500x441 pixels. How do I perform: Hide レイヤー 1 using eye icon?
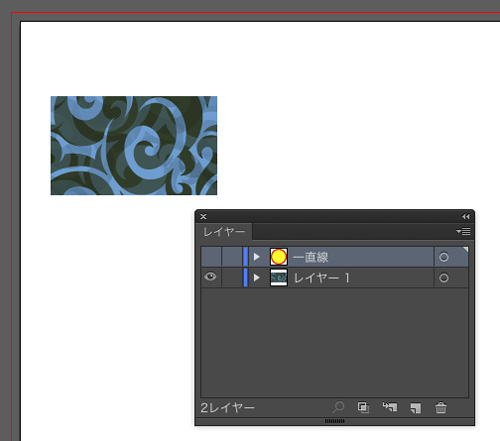[x=210, y=277]
